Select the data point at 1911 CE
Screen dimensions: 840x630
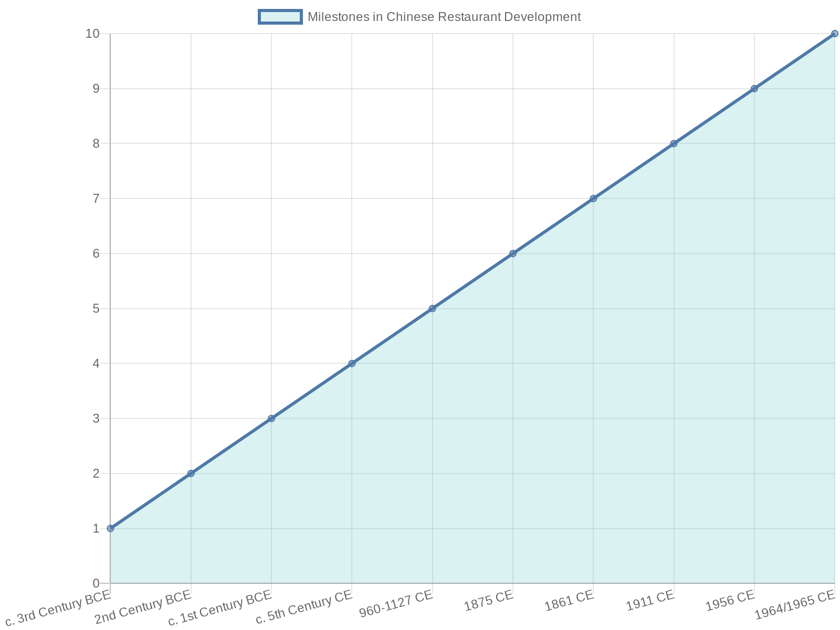674,143
